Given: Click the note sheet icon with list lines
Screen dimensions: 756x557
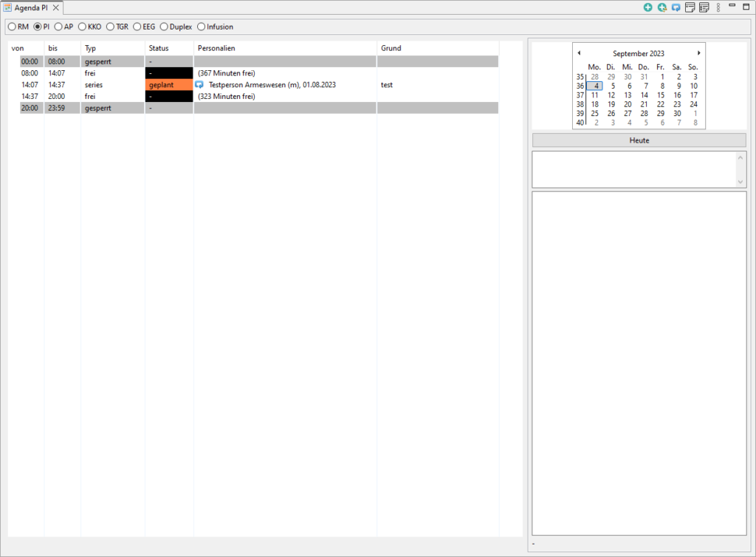Looking at the screenshot, I should (704, 7).
